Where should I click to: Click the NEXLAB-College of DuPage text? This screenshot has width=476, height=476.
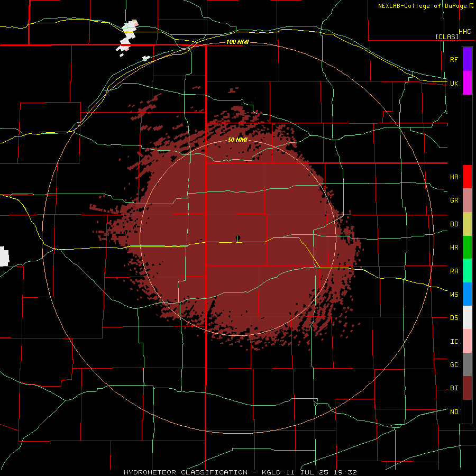click(x=422, y=6)
